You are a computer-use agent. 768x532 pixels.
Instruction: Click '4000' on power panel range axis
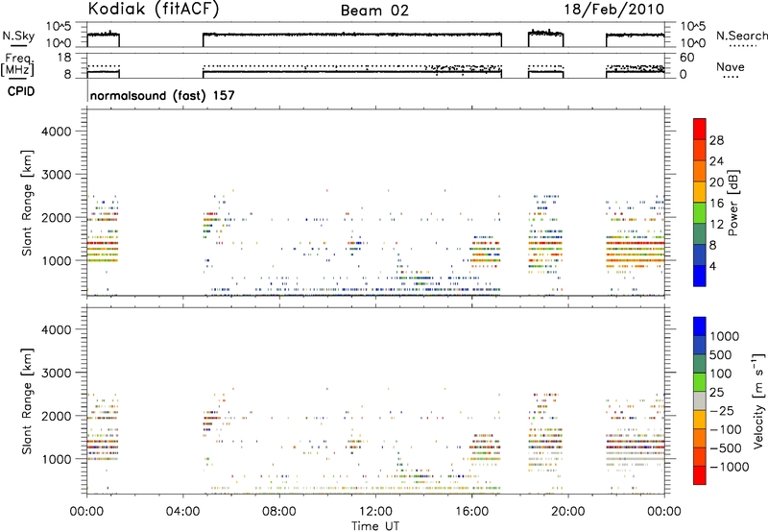click(56, 132)
